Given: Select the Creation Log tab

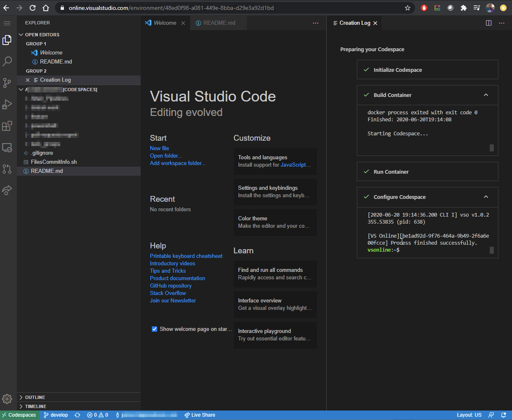Looking at the screenshot, I should pos(354,23).
